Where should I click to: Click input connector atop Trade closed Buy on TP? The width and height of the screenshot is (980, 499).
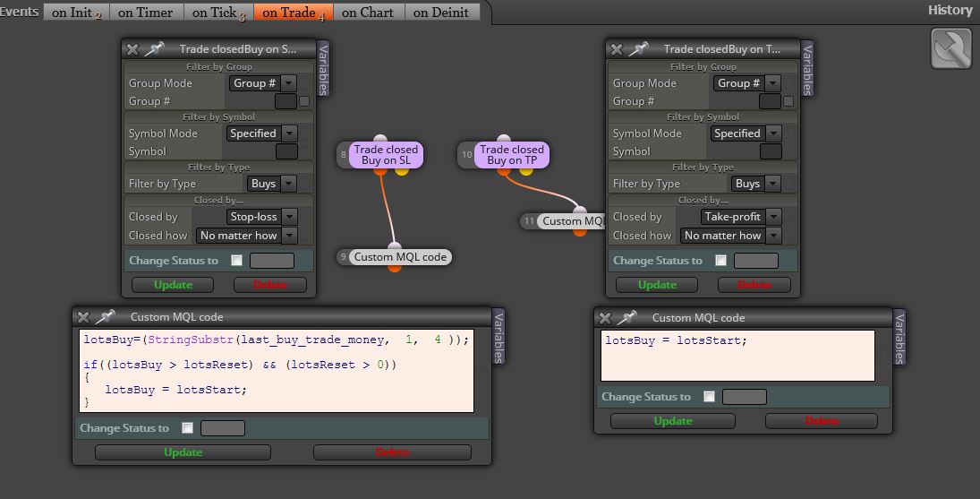point(505,139)
